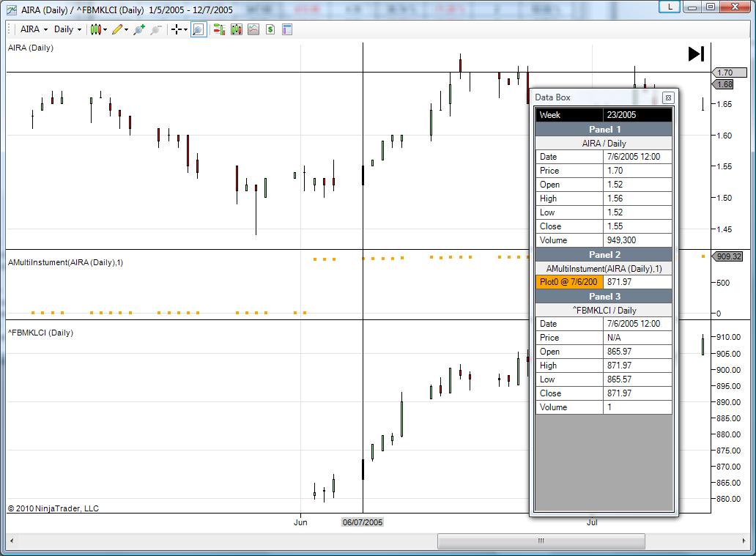Click the jump to last bar icon
The width and height of the screenshot is (756, 556).
pos(696,53)
